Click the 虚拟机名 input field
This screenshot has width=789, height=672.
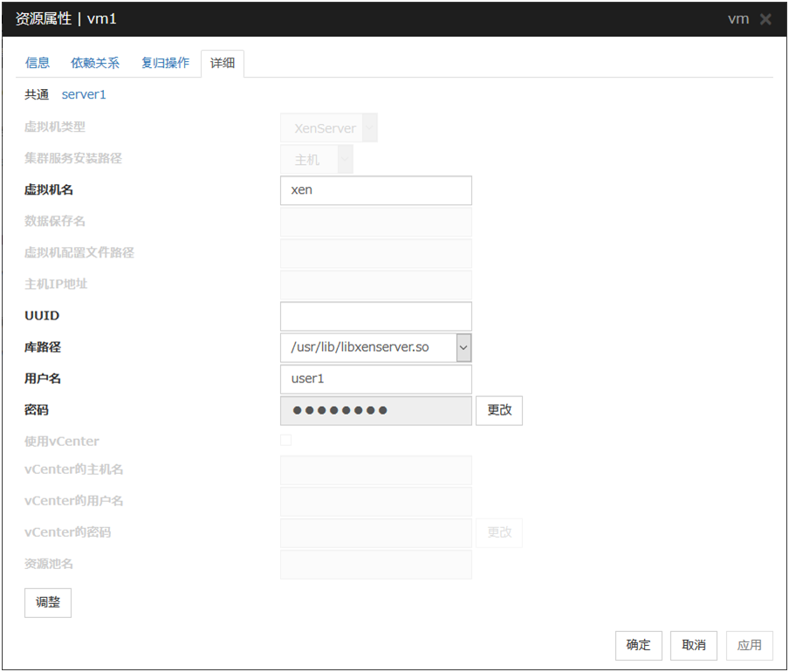pyautogui.click(x=375, y=190)
